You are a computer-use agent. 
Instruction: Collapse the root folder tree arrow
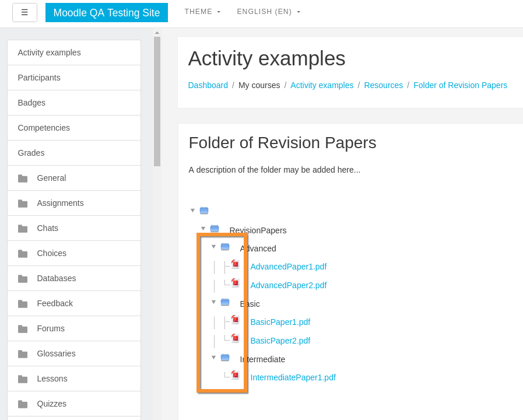(192, 211)
